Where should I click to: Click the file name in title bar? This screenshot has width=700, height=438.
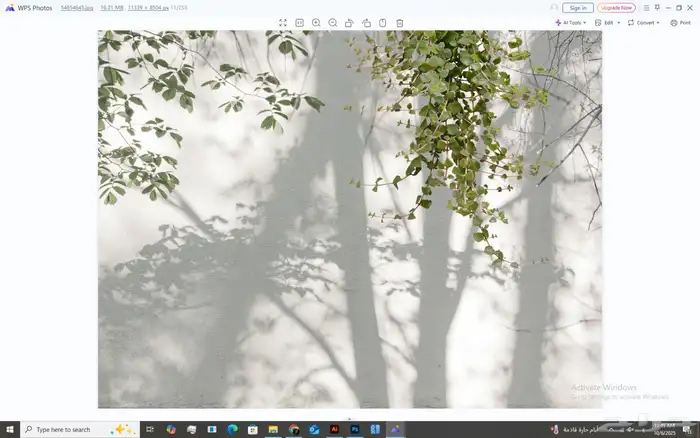(77, 7)
